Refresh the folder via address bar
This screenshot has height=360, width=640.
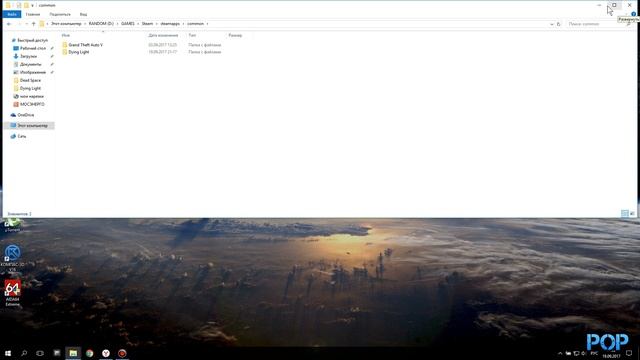pos(559,24)
